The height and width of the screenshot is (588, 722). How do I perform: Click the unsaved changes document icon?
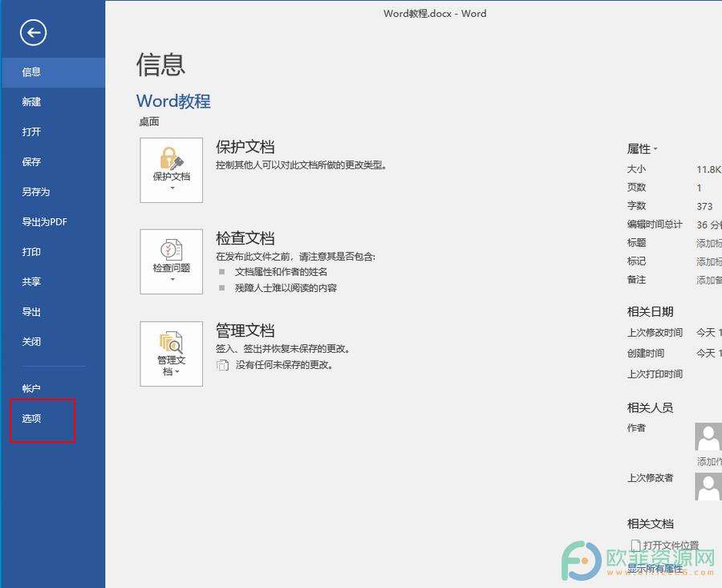222,365
